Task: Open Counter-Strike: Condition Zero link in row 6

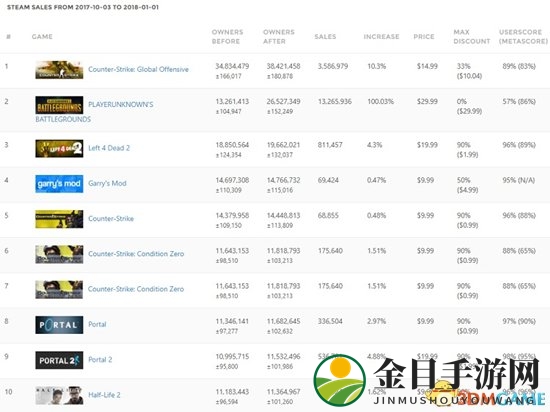Action: (136, 254)
